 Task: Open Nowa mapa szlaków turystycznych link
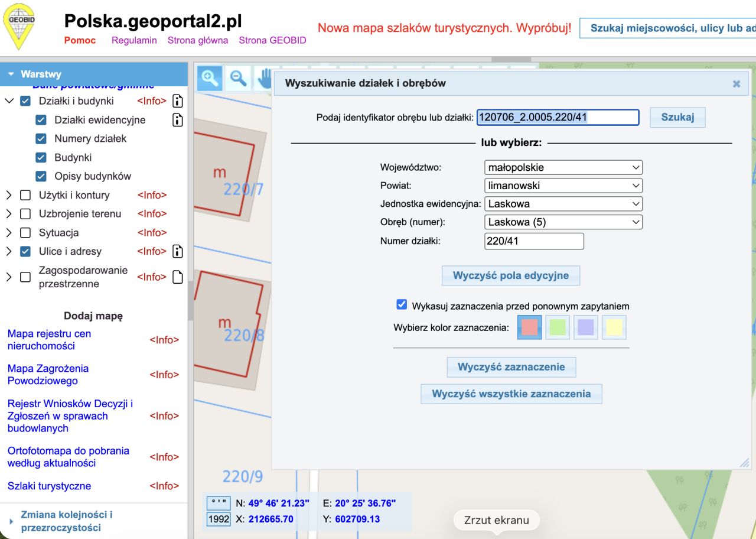[445, 28]
